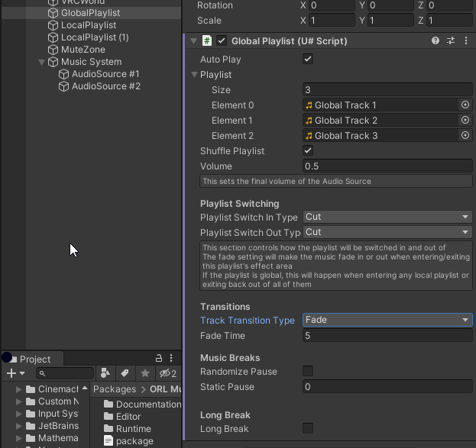The height and width of the screenshot is (448, 476).
Task: Open the Track Transition Type dropdown
Action: [x=387, y=321]
